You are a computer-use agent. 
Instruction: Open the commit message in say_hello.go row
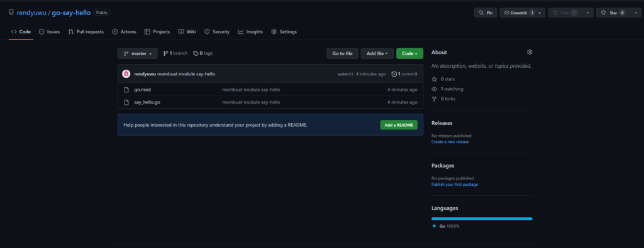pyautogui.click(x=251, y=102)
